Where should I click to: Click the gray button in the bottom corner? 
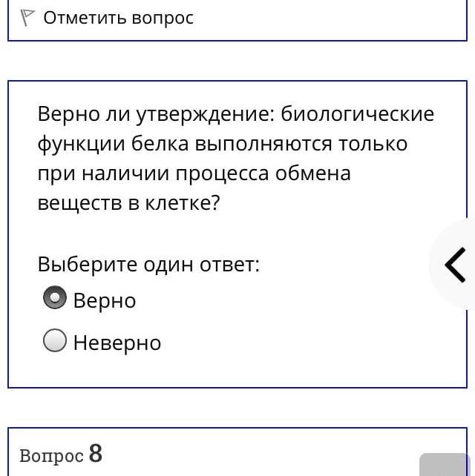[445, 464]
